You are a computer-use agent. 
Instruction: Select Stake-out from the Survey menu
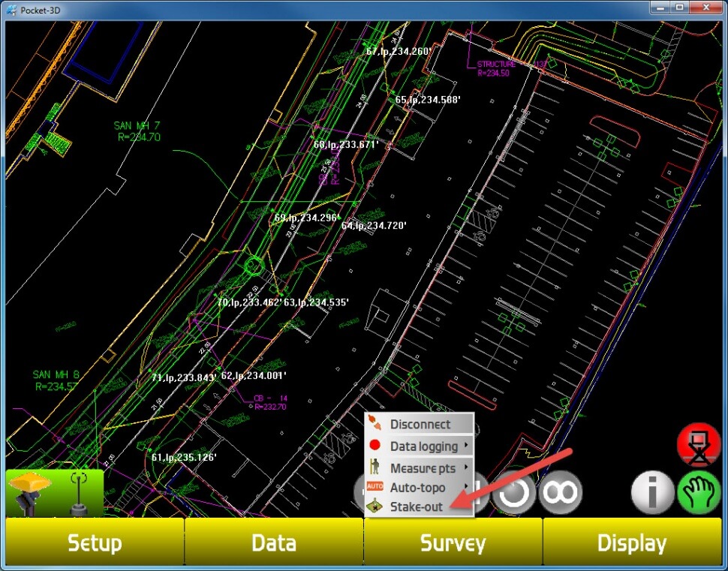417,506
